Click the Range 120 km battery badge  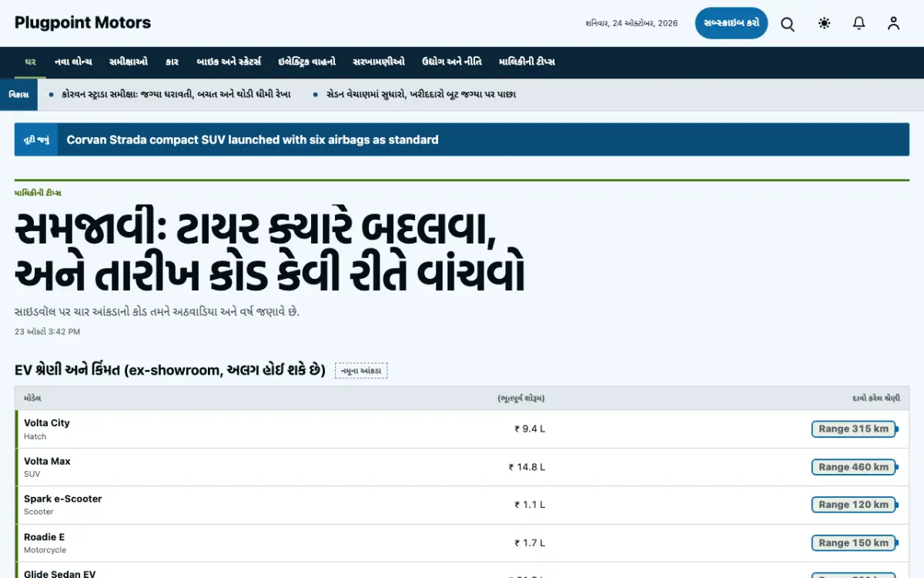(x=854, y=505)
